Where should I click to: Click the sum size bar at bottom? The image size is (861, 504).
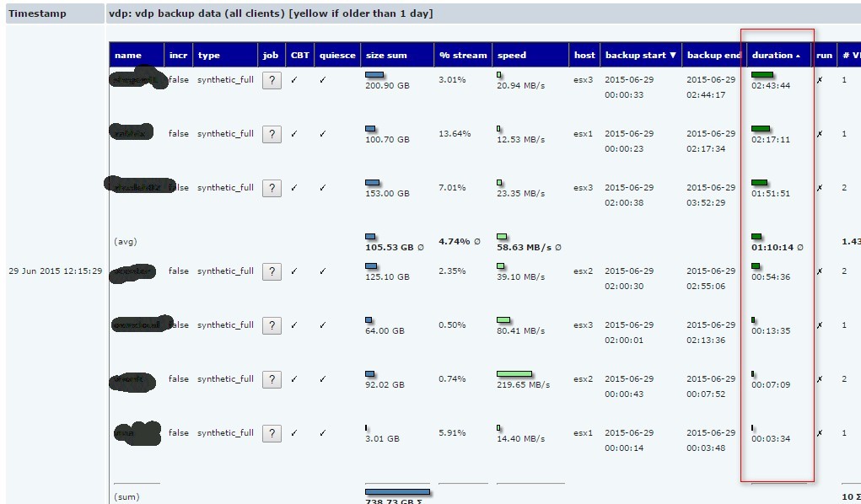point(397,492)
